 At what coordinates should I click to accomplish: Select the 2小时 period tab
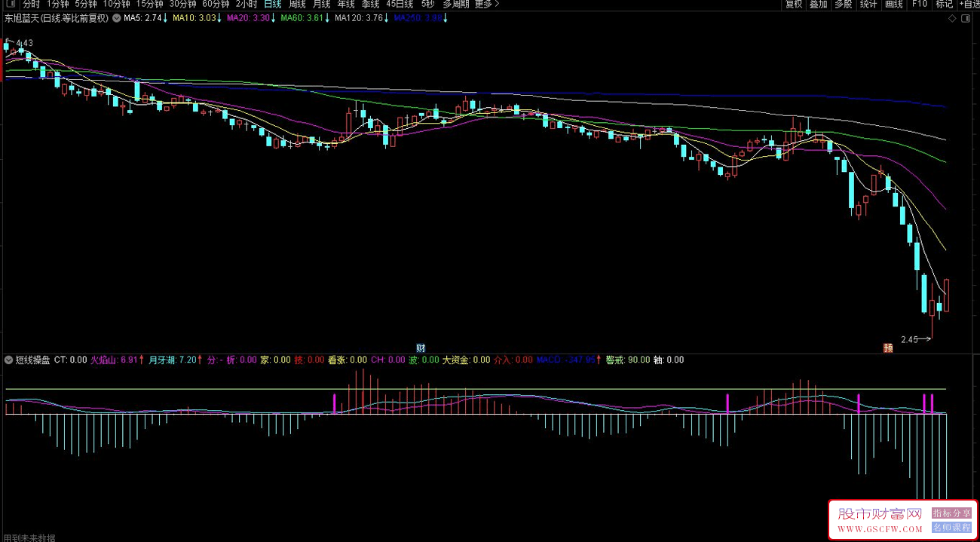(246, 4)
